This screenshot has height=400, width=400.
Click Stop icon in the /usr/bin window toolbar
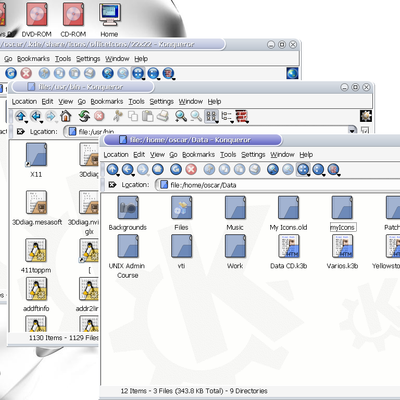(99, 116)
